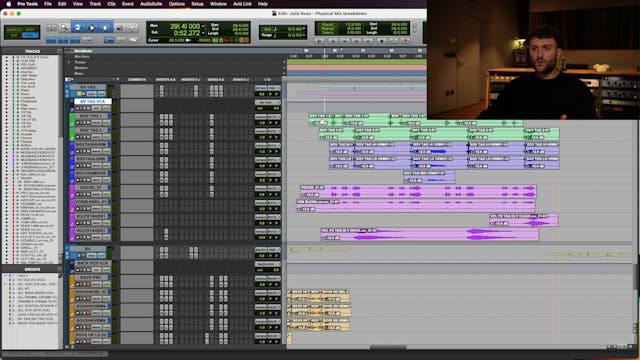Mute the BGV TAG 1 track
The width and height of the screenshot is (640, 360).
88,122
